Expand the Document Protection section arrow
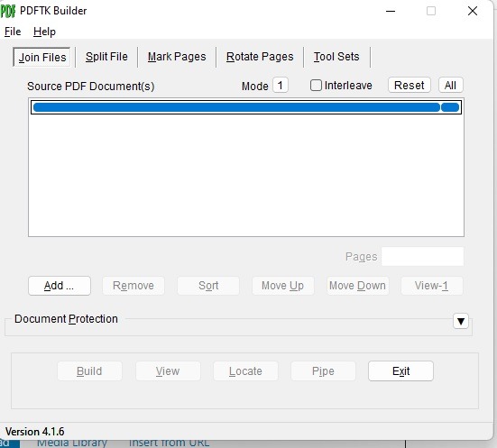This screenshot has width=497, height=448. tap(461, 321)
